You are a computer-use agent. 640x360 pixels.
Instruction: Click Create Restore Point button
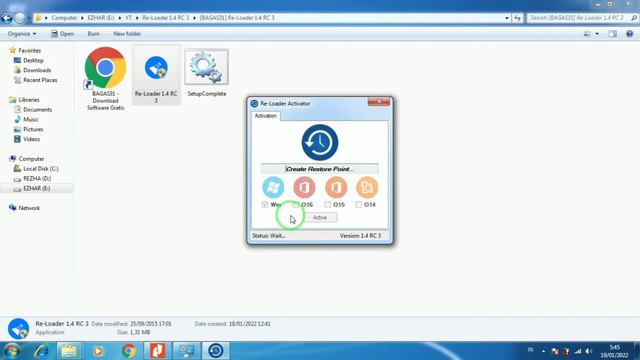point(320,169)
